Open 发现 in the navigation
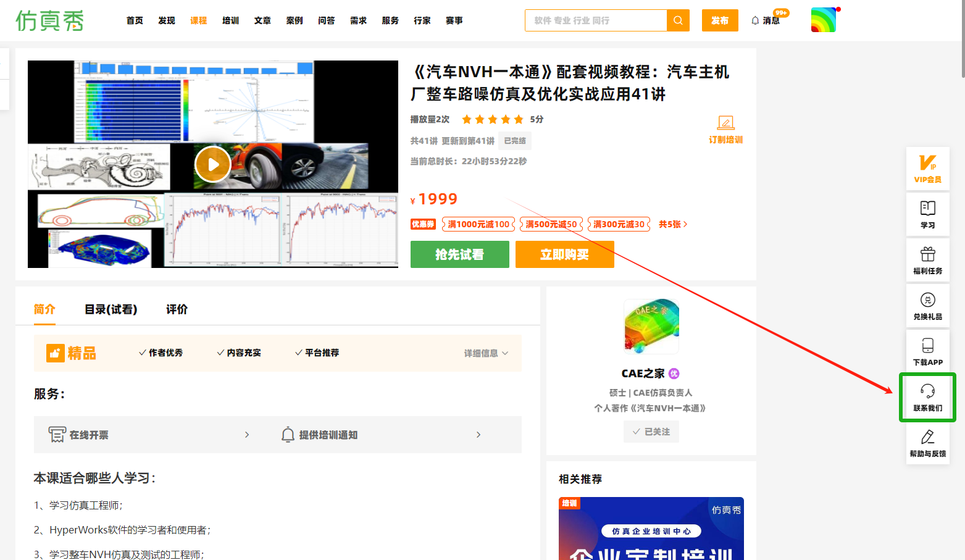 pos(167,20)
